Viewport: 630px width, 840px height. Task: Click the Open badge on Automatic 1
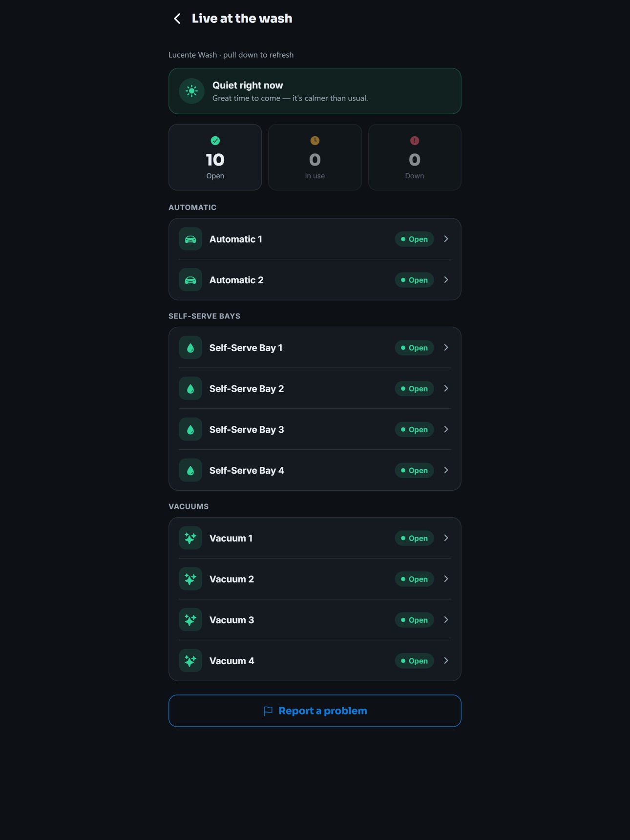(414, 239)
